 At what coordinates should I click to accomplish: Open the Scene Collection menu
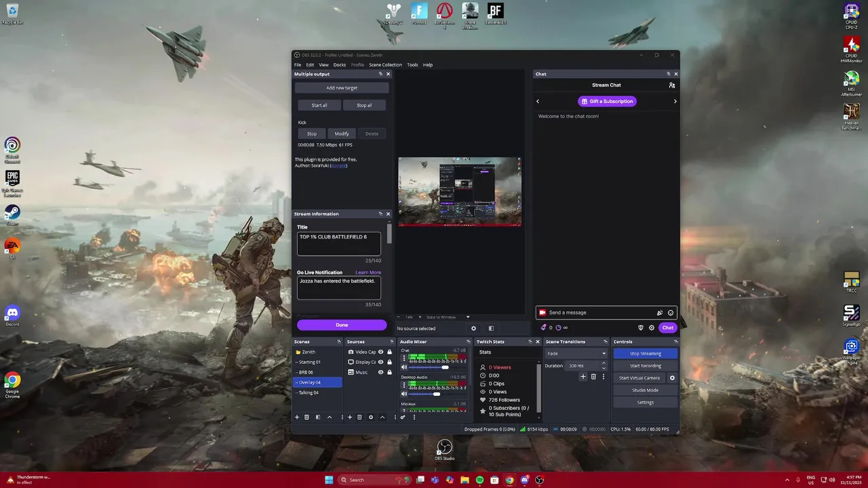click(x=385, y=65)
